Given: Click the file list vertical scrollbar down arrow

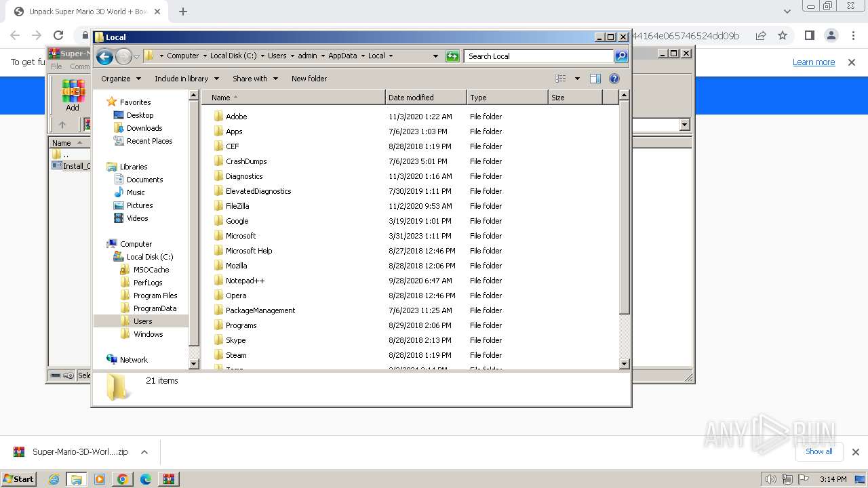Looking at the screenshot, I should (625, 364).
